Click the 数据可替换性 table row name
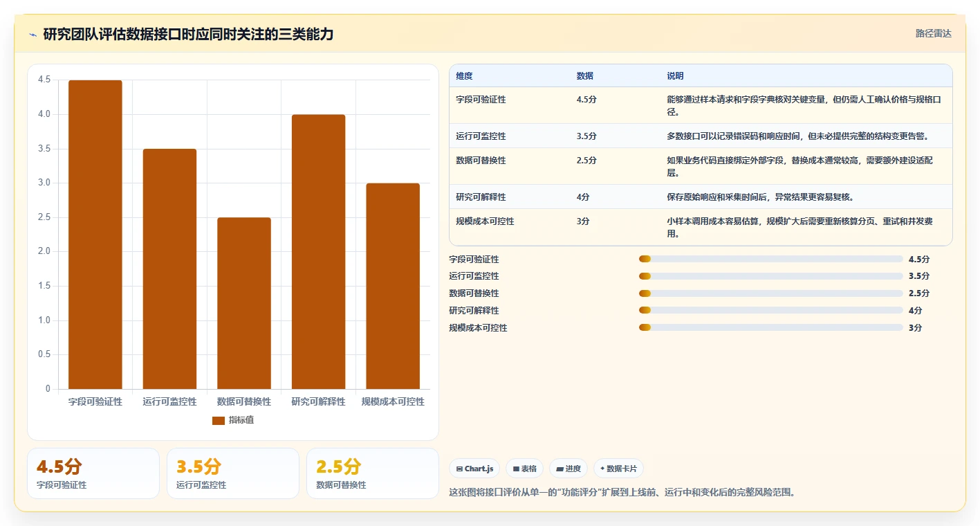This screenshot has width=980, height=526. tap(481, 161)
